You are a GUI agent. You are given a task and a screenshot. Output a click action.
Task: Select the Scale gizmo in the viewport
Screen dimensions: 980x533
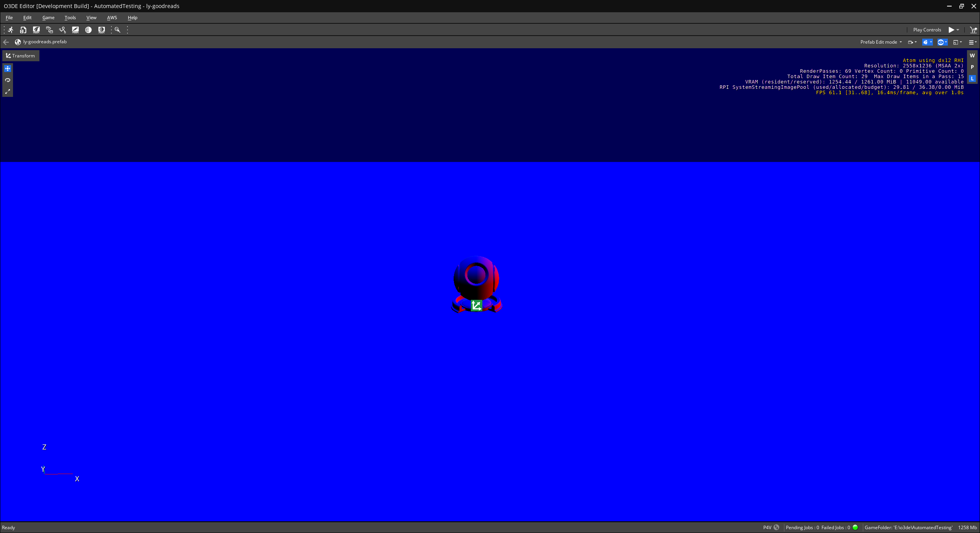click(7, 92)
